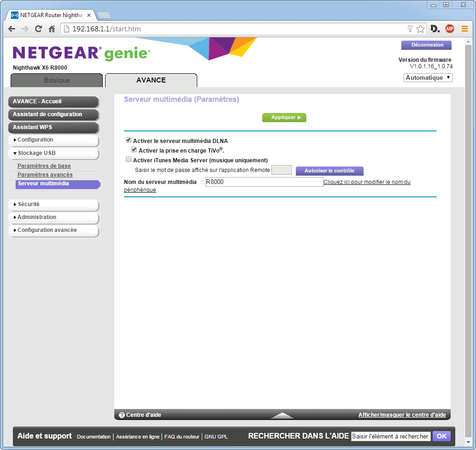Click the browser back arrow

click(x=12, y=29)
